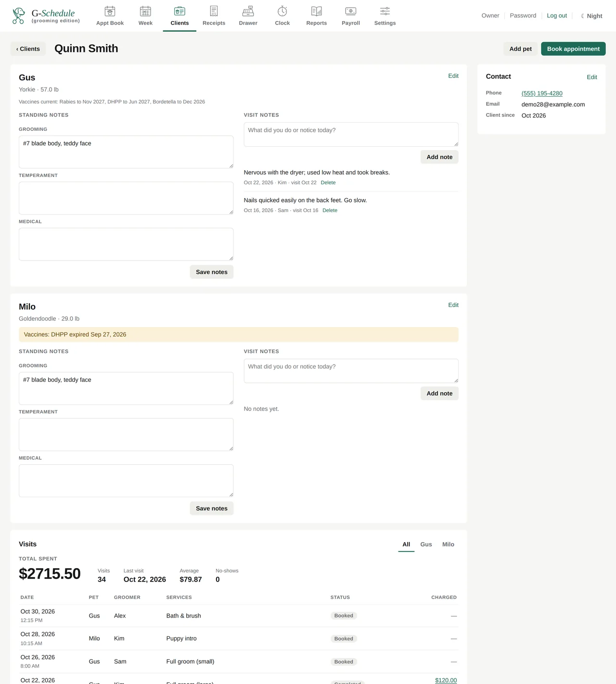The width and height of the screenshot is (616, 684).
Task: Open the time Clock icon
Action: 282,11
